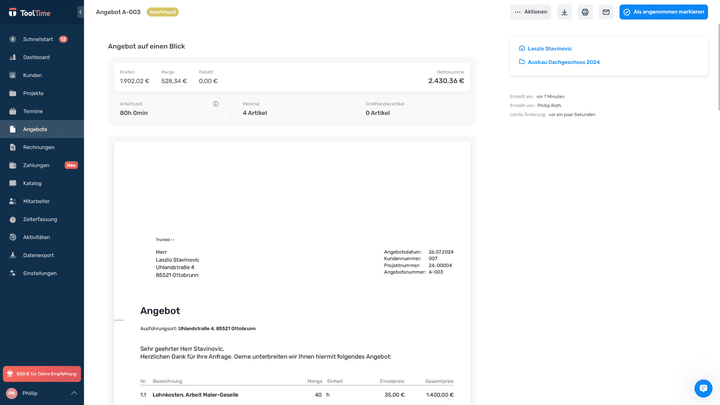Open the Aktionen dropdown menu
This screenshot has width=720, height=405.
pyautogui.click(x=530, y=12)
